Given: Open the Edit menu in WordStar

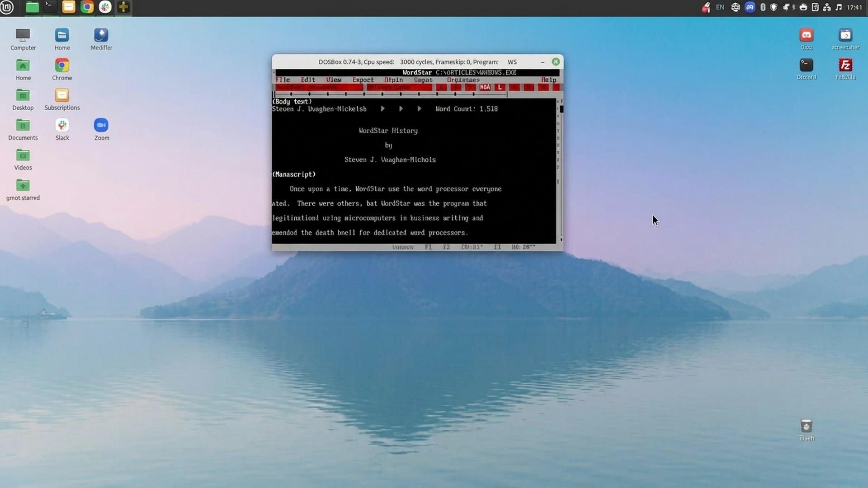Looking at the screenshot, I should (x=308, y=80).
